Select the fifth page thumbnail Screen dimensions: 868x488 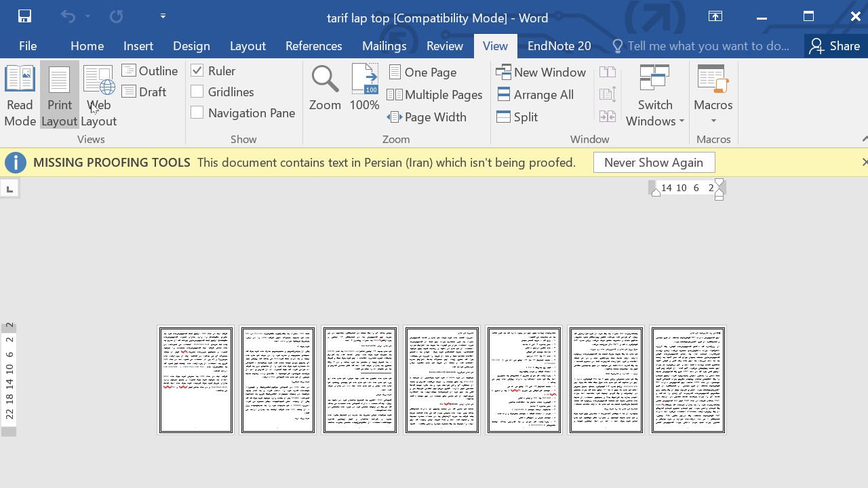coord(524,380)
